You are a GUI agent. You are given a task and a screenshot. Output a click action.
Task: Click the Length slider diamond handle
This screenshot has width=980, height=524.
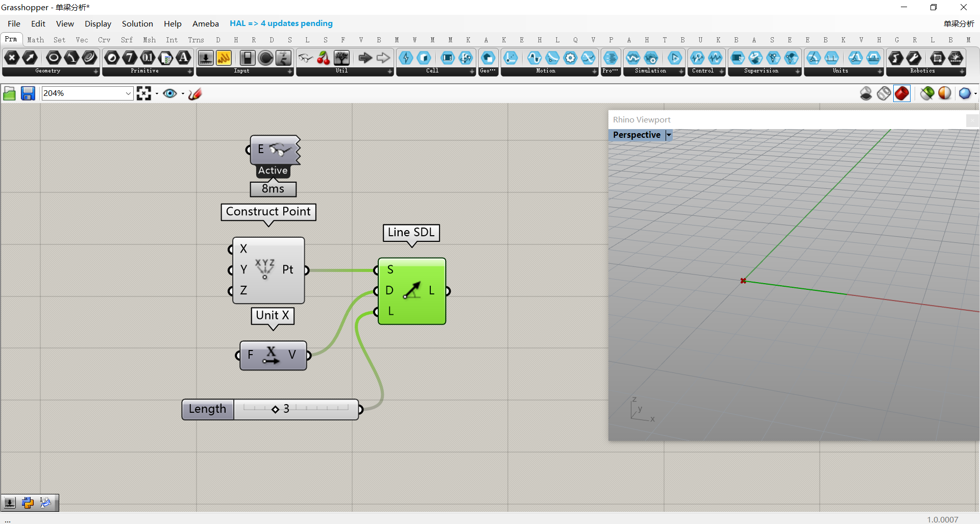point(275,409)
